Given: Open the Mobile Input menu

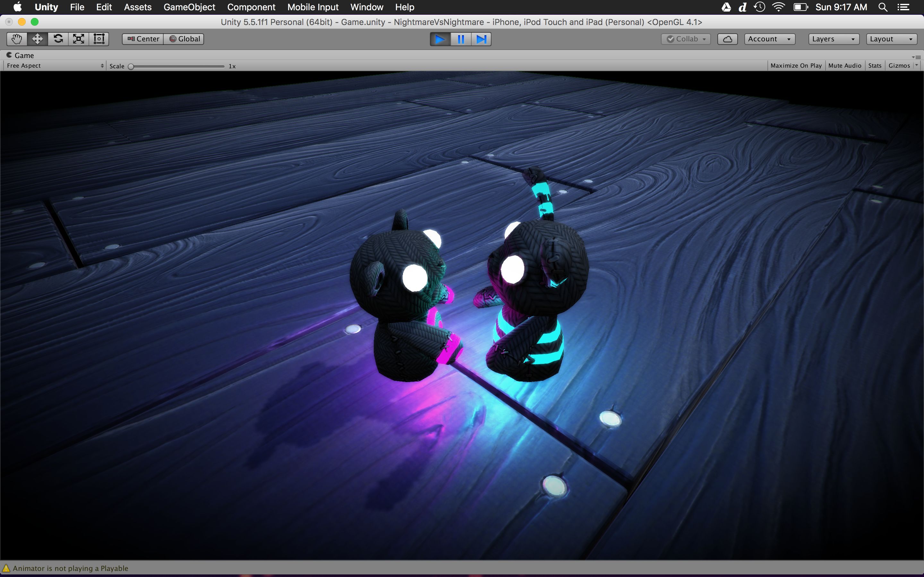Looking at the screenshot, I should [x=313, y=7].
